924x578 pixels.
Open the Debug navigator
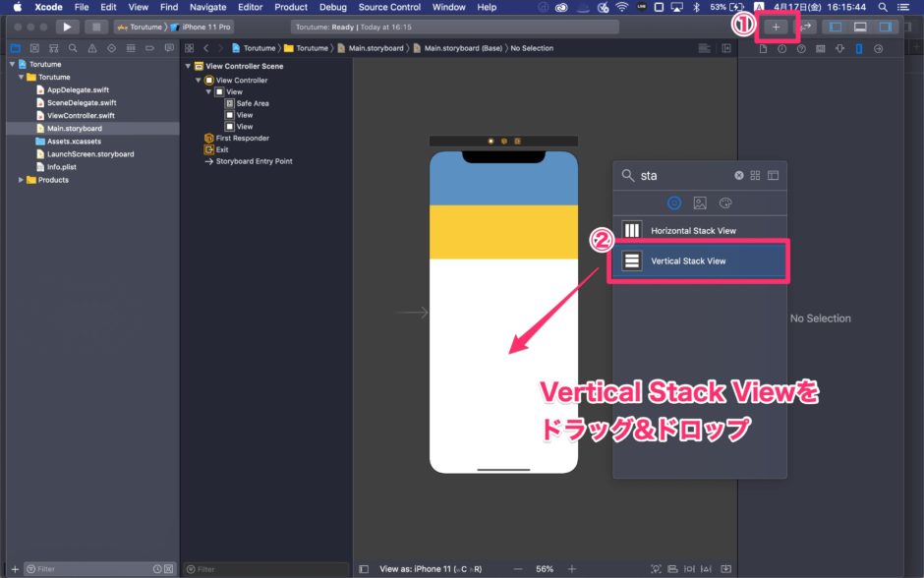[131, 47]
